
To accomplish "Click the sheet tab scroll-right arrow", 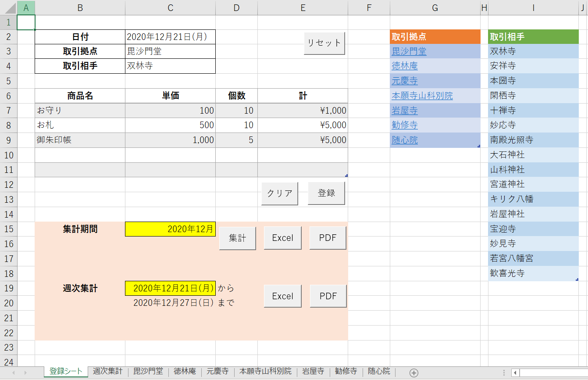I will pos(25,373).
